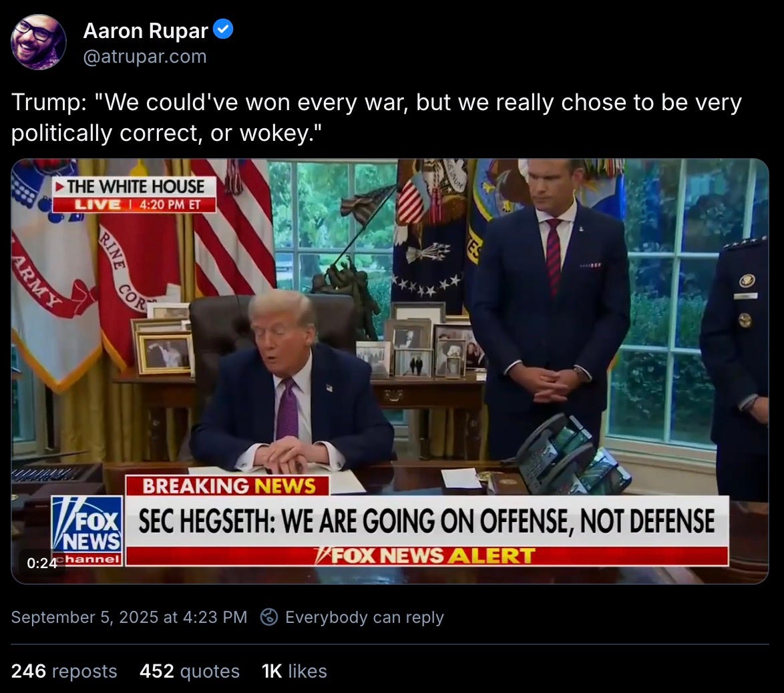Click the Sec Hegseth headline chyron
Screen dimensions: 784x693
(x=427, y=521)
